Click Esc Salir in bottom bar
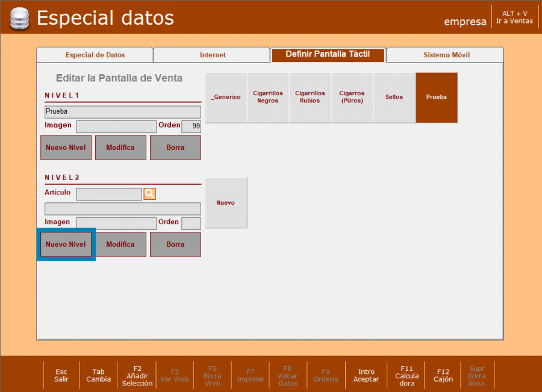The width and height of the screenshot is (542, 392). pos(61,376)
